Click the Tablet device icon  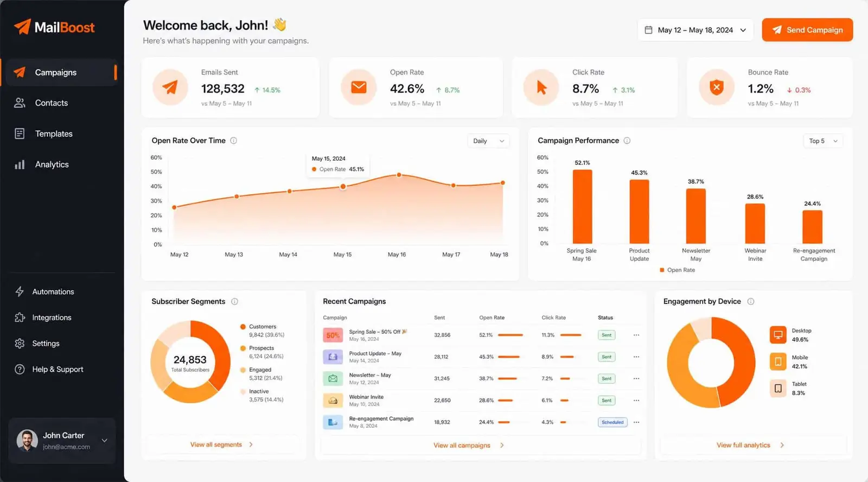pos(778,388)
